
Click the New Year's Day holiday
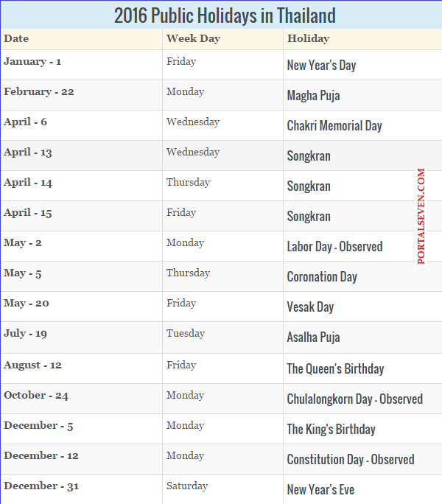321,66
